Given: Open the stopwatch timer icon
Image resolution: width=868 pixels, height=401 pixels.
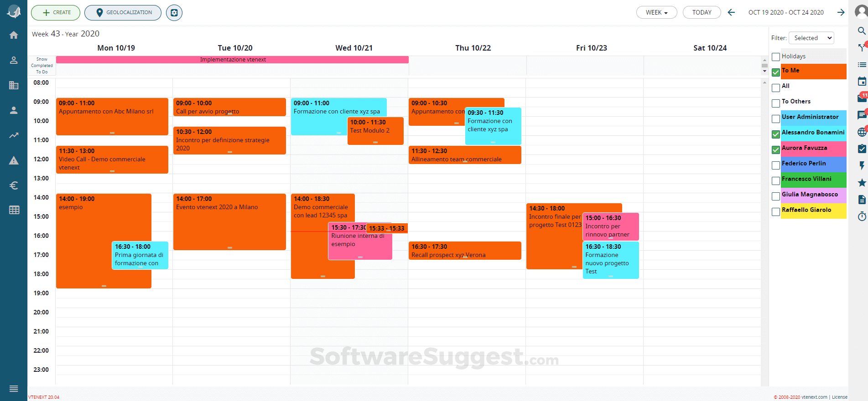Looking at the screenshot, I should coord(862,216).
